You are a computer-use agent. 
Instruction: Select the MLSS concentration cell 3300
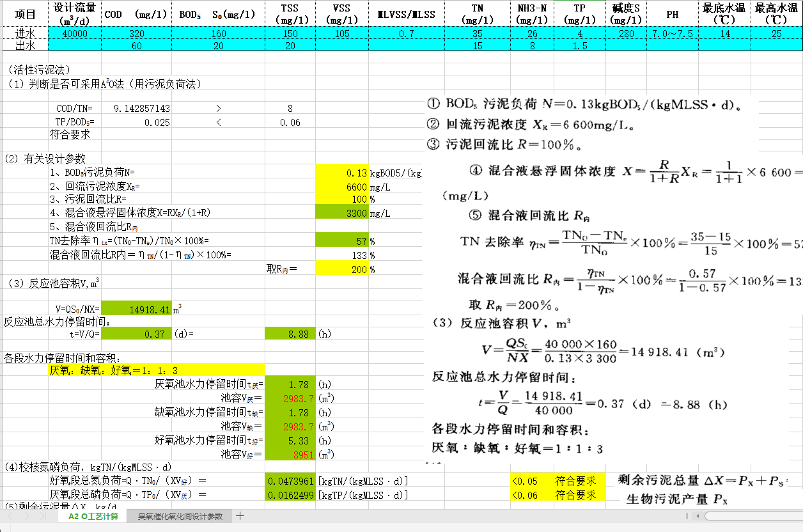342,212
